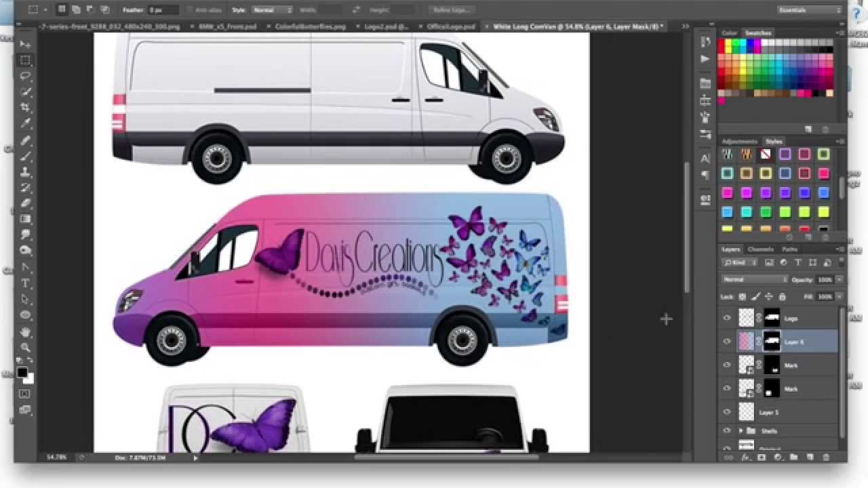Select the Brush tool
Screen dimensions: 868x488
coord(26,156)
